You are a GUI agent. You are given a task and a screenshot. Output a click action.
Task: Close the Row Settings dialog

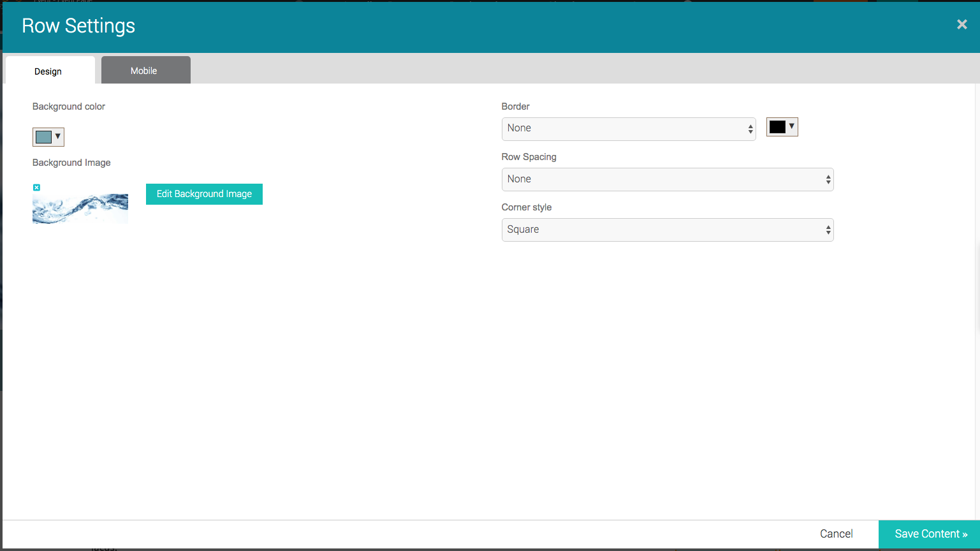click(x=962, y=25)
